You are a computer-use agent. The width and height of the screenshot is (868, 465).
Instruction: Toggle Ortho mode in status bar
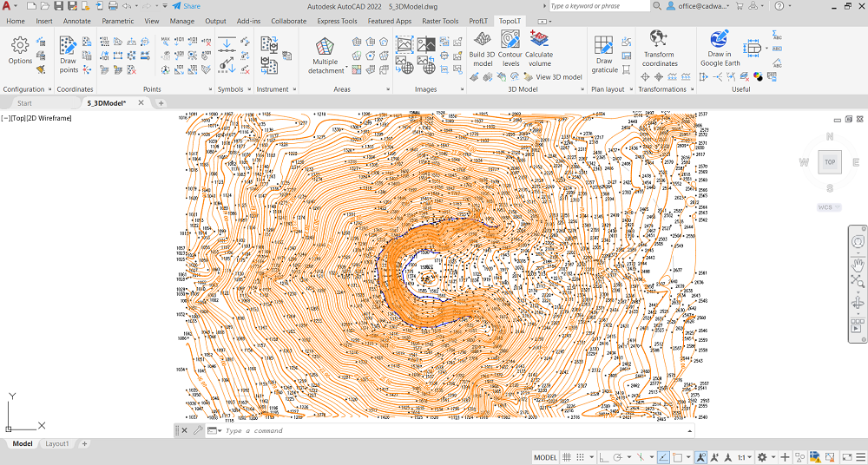pos(602,457)
